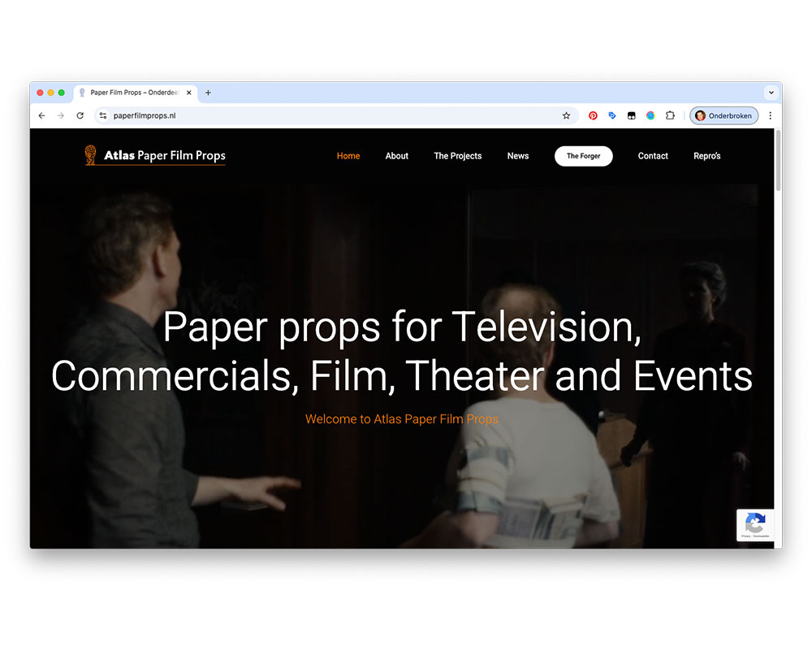The image size is (812, 650).
Task: Click the site information icon in address bar
Action: (103, 115)
